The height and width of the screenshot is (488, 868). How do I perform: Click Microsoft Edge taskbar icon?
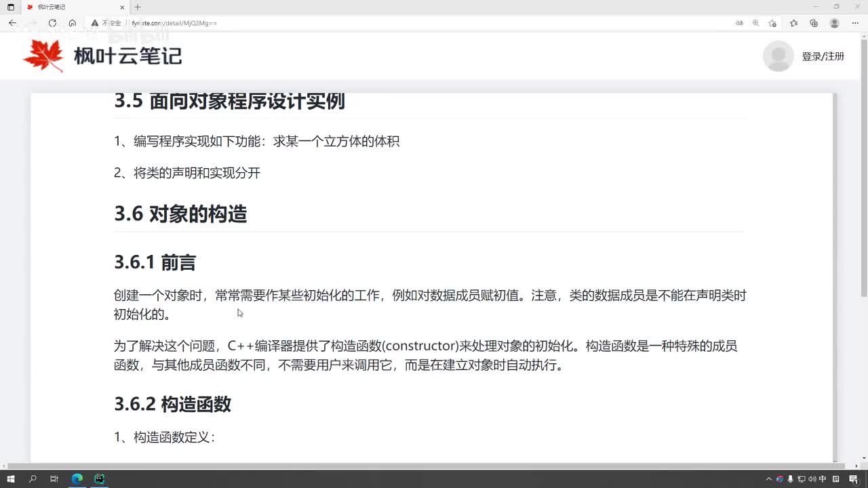(x=77, y=479)
